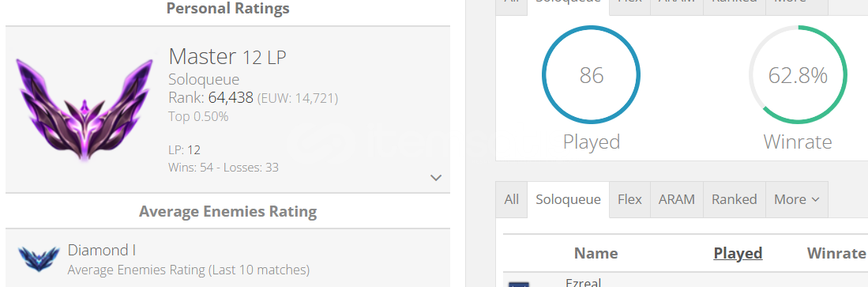Screen dimensions: 868x287
Task: Click the Ezreal champion icon
Action: pyautogui.click(x=519, y=284)
